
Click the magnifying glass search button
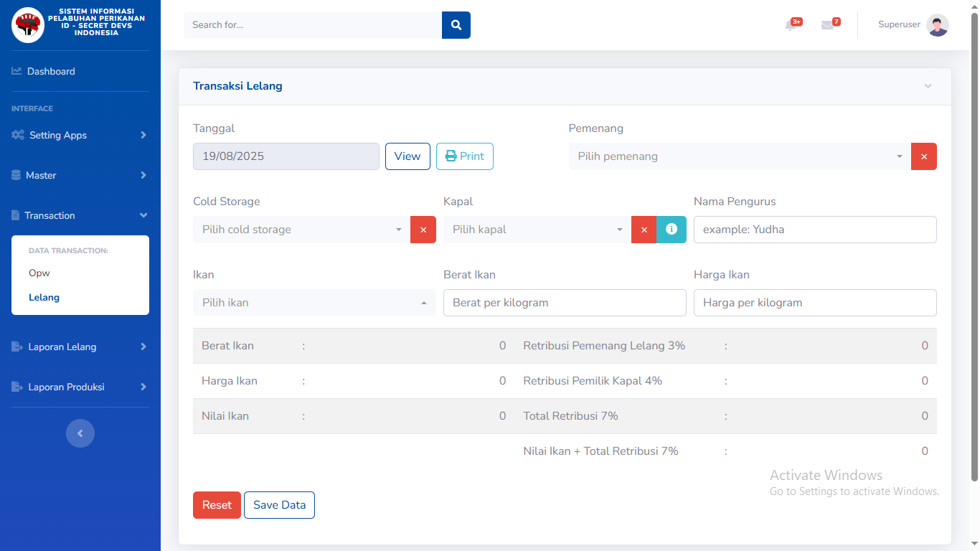pos(456,25)
